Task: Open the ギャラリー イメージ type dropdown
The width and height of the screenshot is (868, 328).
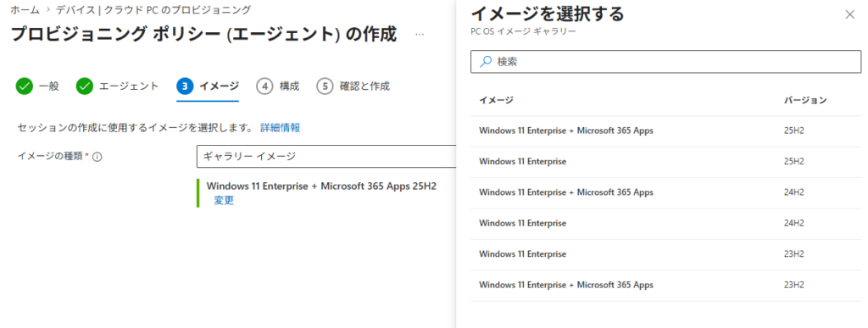Action: click(326, 157)
